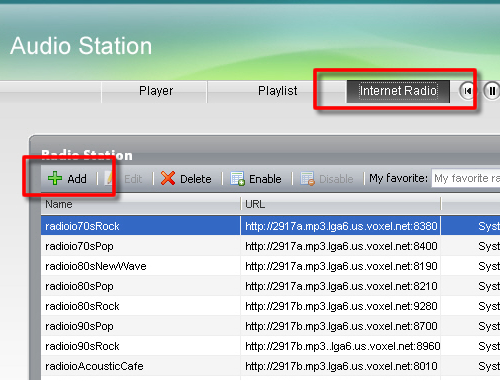Click the Add button label
Screen dimensions: 500x381
pos(77,179)
